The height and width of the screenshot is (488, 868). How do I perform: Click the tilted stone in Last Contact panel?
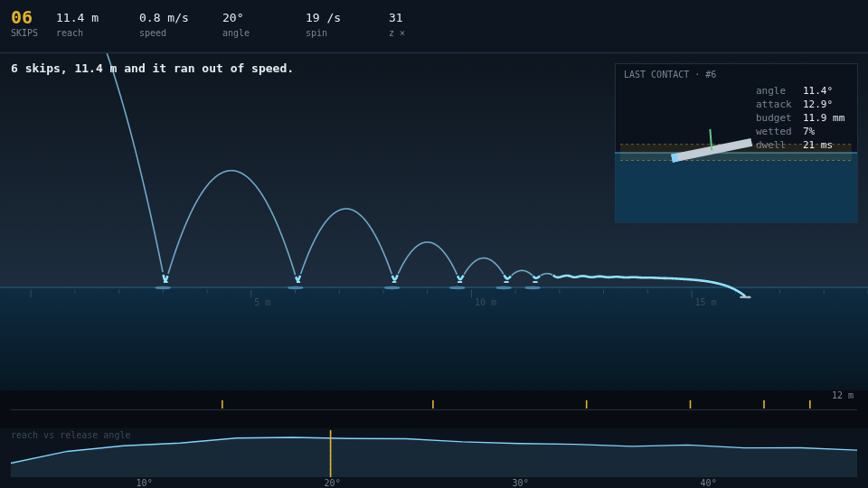(x=712, y=151)
